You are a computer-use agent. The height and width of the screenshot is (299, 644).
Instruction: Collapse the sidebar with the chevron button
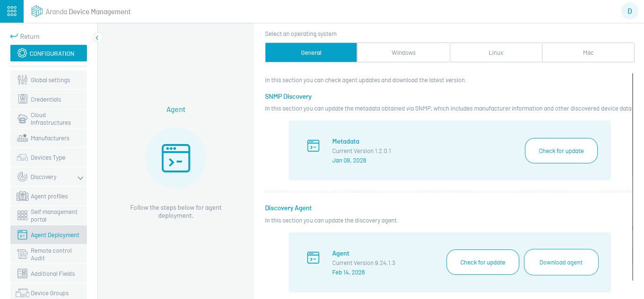pos(98,37)
